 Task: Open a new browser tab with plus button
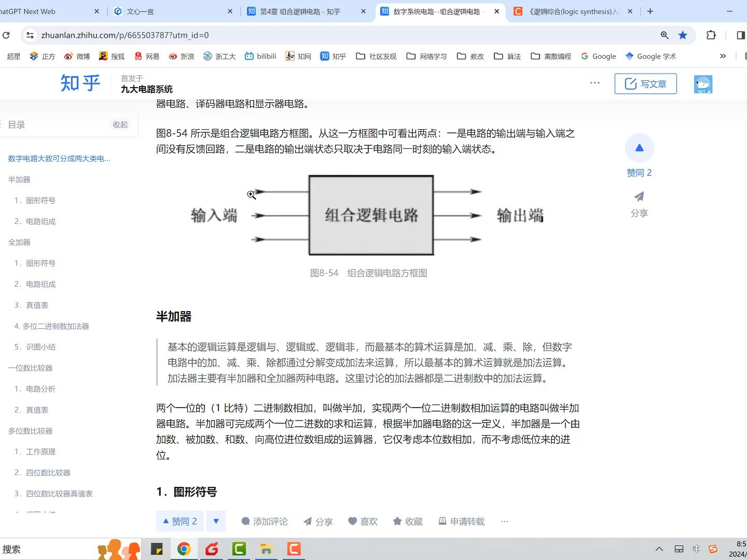pos(650,11)
